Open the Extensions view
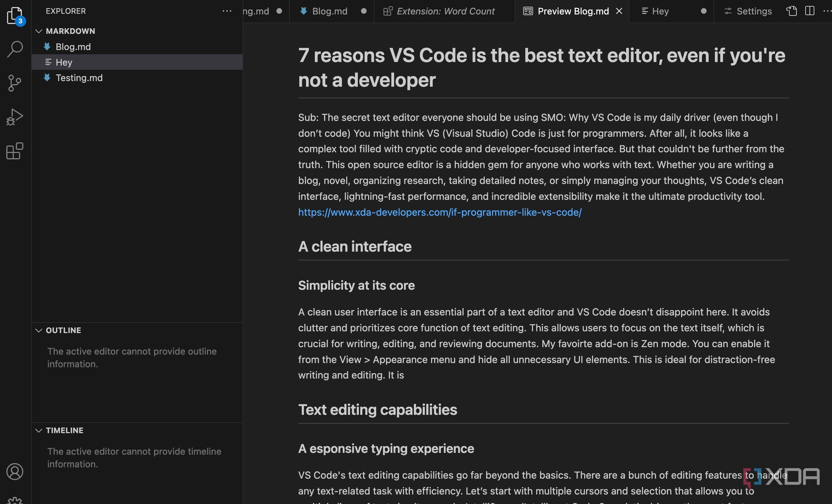Viewport: 832px width, 504px height. point(14,151)
